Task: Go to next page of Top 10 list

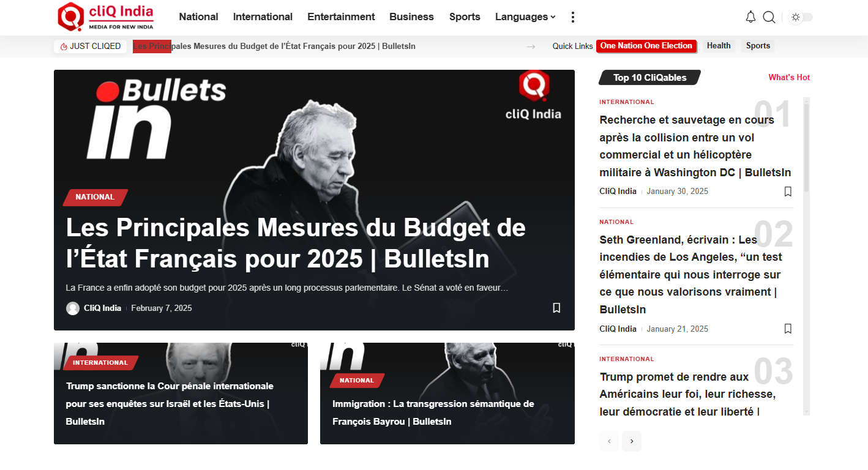Action: (632, 441)
